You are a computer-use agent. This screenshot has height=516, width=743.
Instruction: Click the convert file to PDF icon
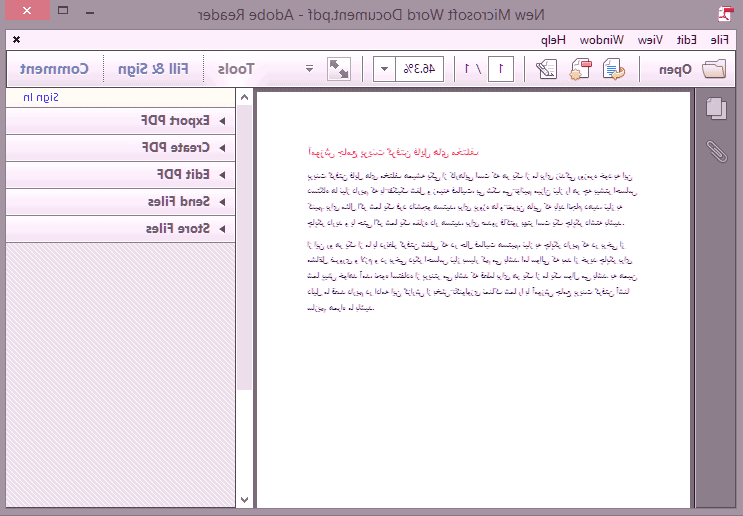click(614, 69)
